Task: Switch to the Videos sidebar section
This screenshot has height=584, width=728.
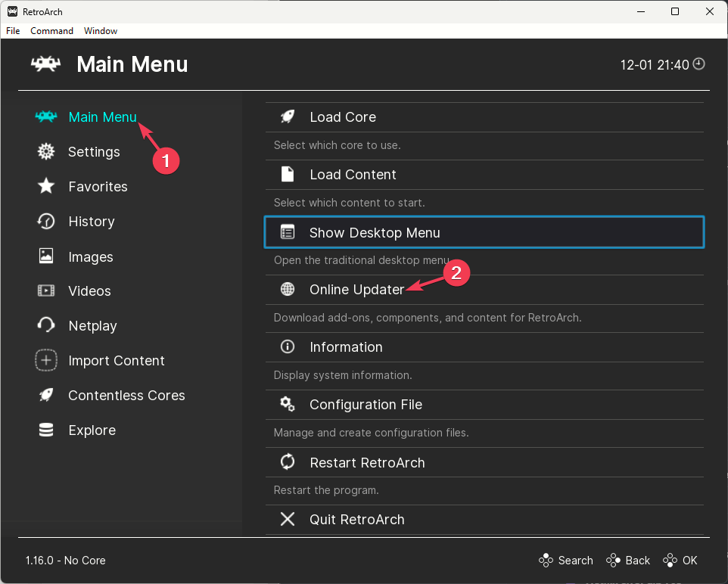Action: (89, 291)
